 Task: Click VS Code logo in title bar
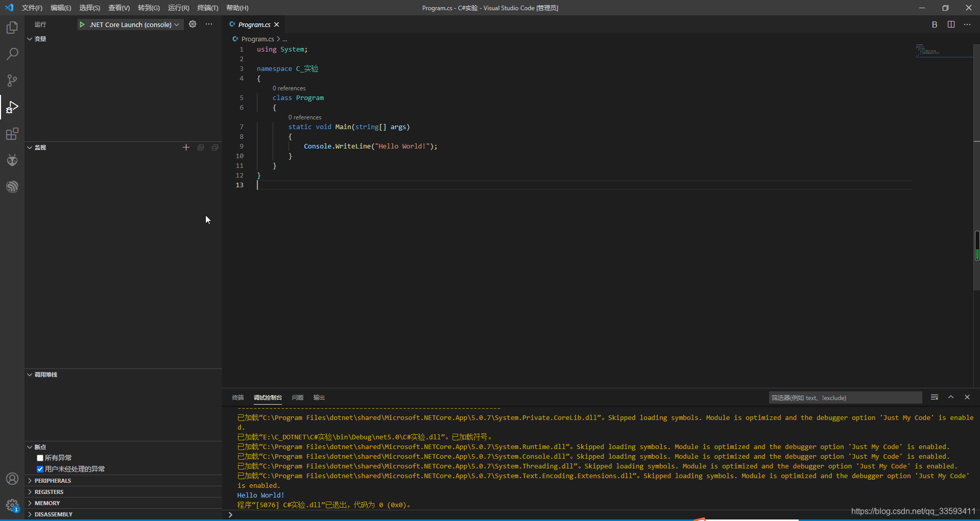click(9, 8)
